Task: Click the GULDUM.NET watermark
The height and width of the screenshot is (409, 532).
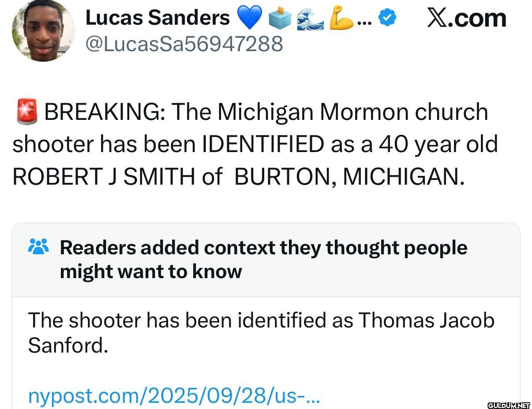Action: click(509, 405)
